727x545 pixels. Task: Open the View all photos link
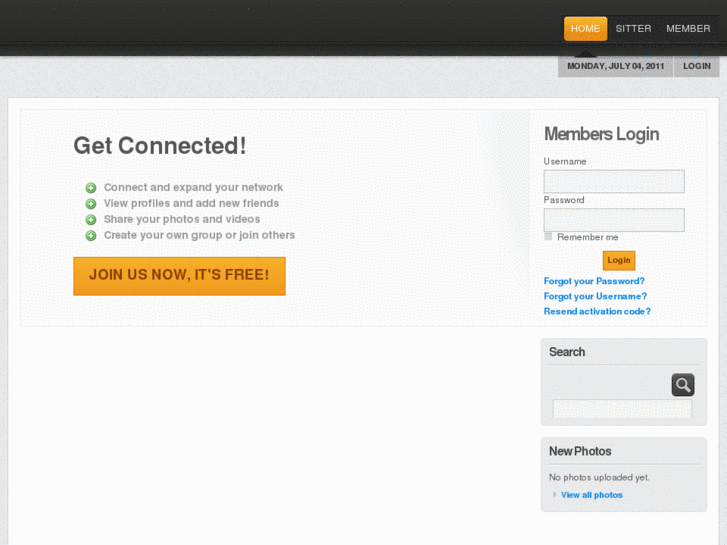coord(592,495)
